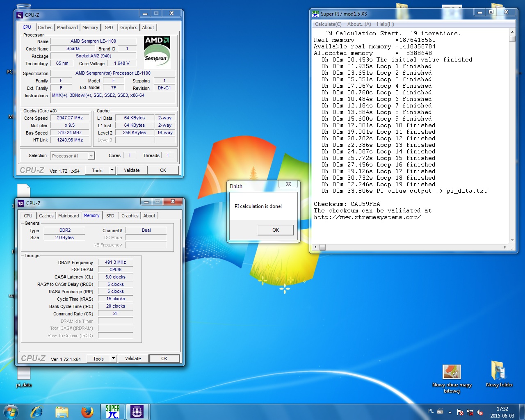This screenshot has height=420, width=525.
Task: Click OK in lower CPU-Z window
Action: (164, 358)
